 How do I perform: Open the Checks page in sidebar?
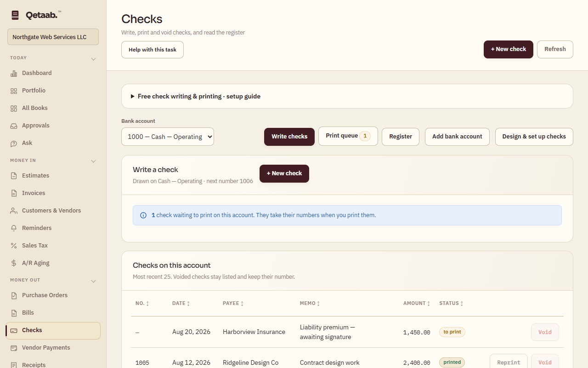point(53,330)
